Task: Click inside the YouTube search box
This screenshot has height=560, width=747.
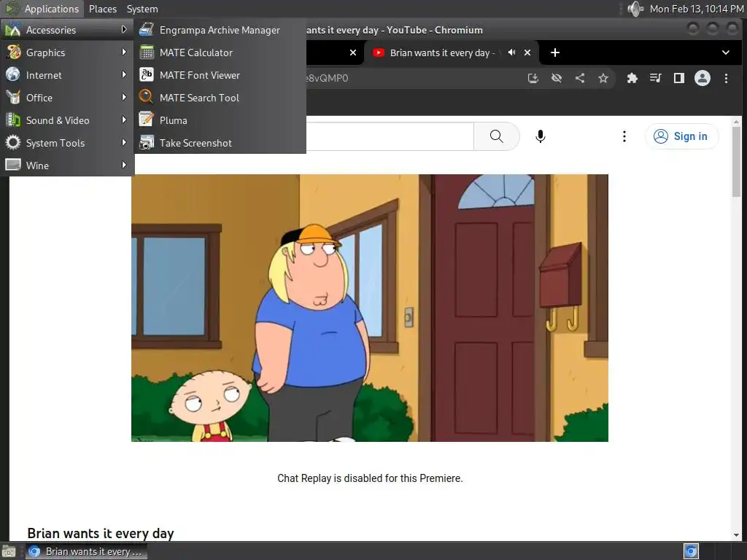Action: [x=390, y=136]
